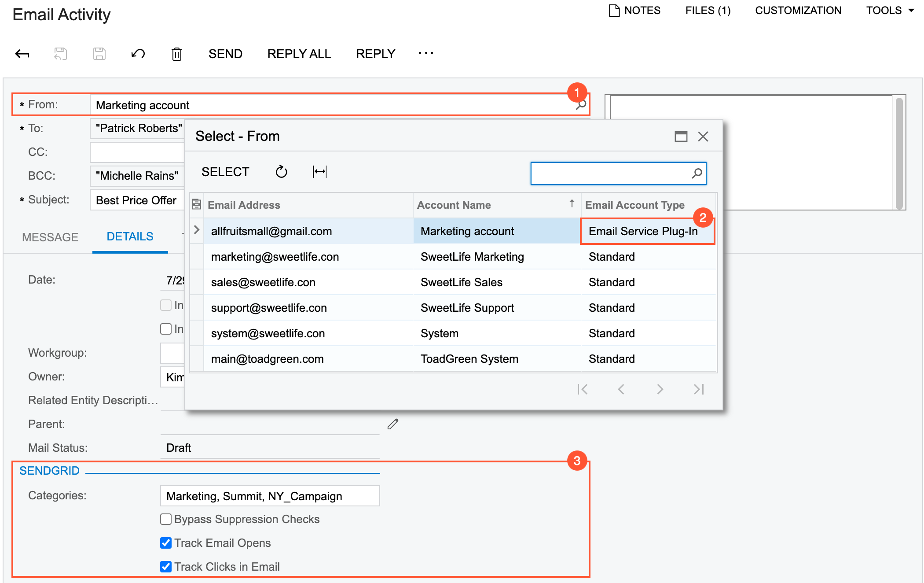Expand the allfruitsmall@gmail.com row arrow
924x583 pixels.
tap(197, 230)
